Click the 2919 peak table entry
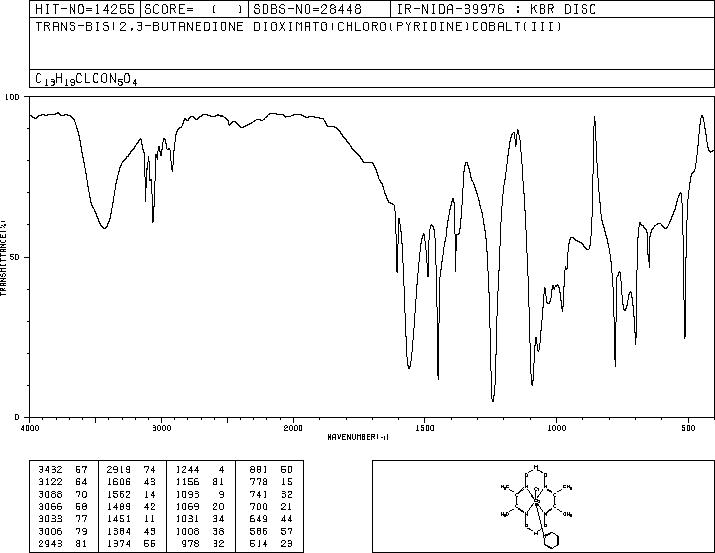 tap(131, 470)
